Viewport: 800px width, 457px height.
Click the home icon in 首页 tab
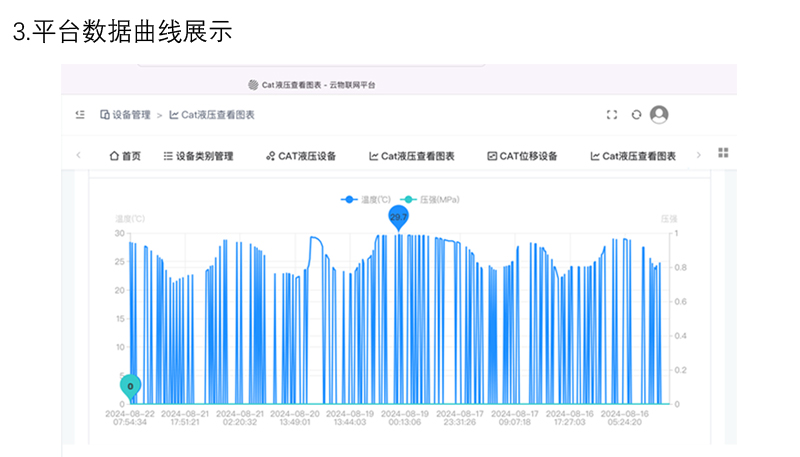pos(114,156)
